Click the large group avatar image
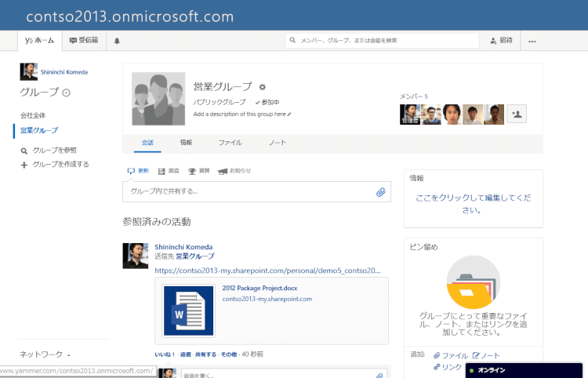This screenshot has width=588, height=378. tap(158, 99)
